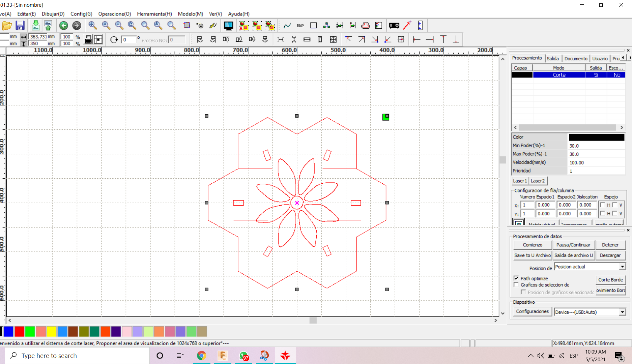
Task: Open the Dibujar menu
Action: [53, 14]
